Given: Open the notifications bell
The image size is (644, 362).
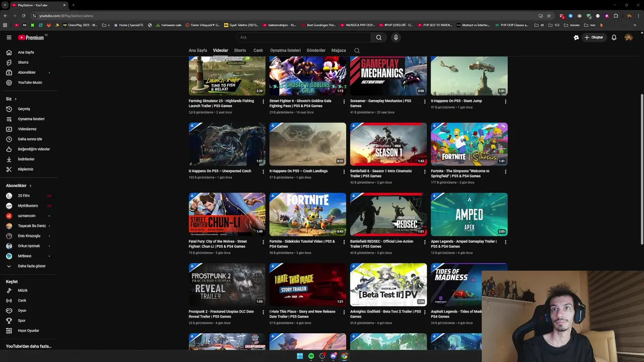Looking at the screenshot, I should [614, 37].
